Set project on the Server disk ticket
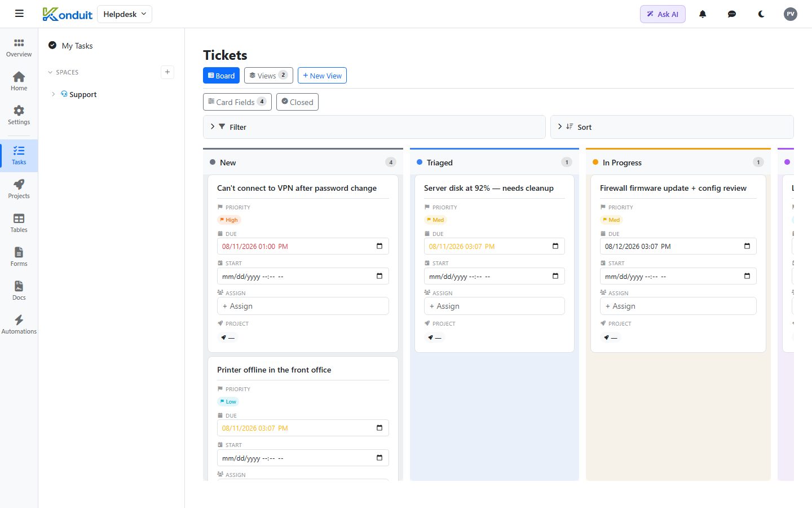The height and width of the screenshot is (508, 812). pyautogui.click(x=435, y=338)
